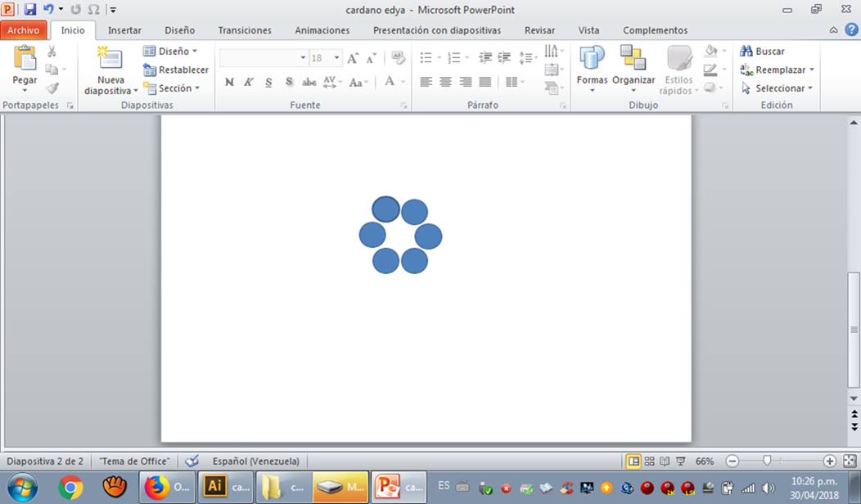Switch to the Insertar tab

(124, 30)
